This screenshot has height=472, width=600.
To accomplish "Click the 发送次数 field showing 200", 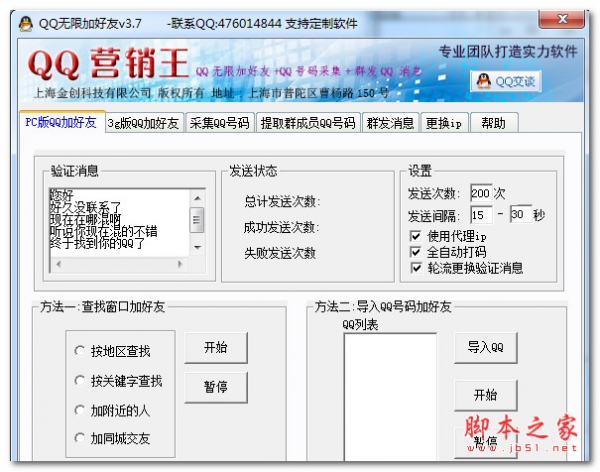I will tap(481, 193).
